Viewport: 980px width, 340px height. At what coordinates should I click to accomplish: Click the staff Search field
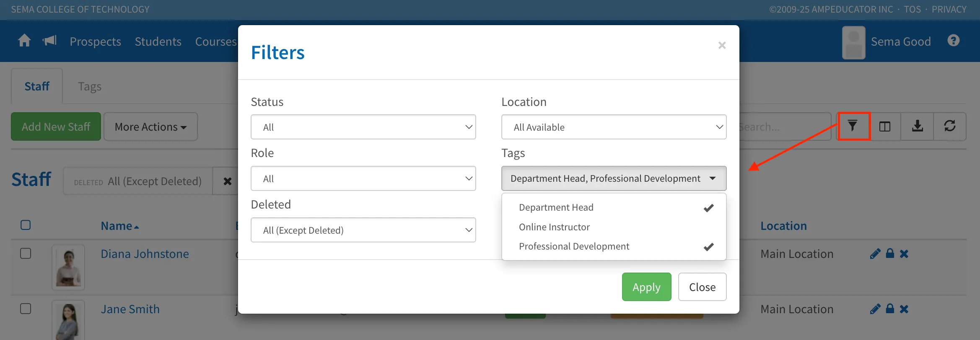785,126
